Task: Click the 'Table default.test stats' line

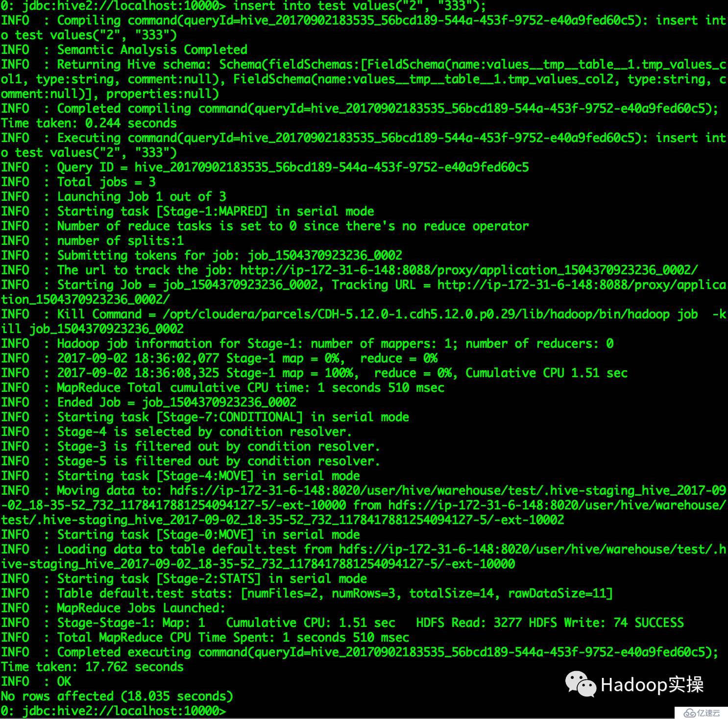Action: (x=307, y=593)
